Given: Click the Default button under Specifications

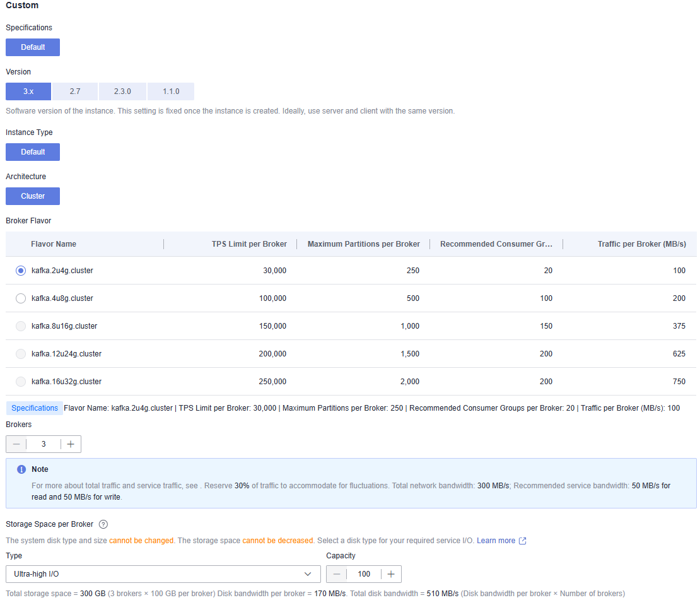Looking at the screenshot, I should pyautogui.click(x=33, y=47).
